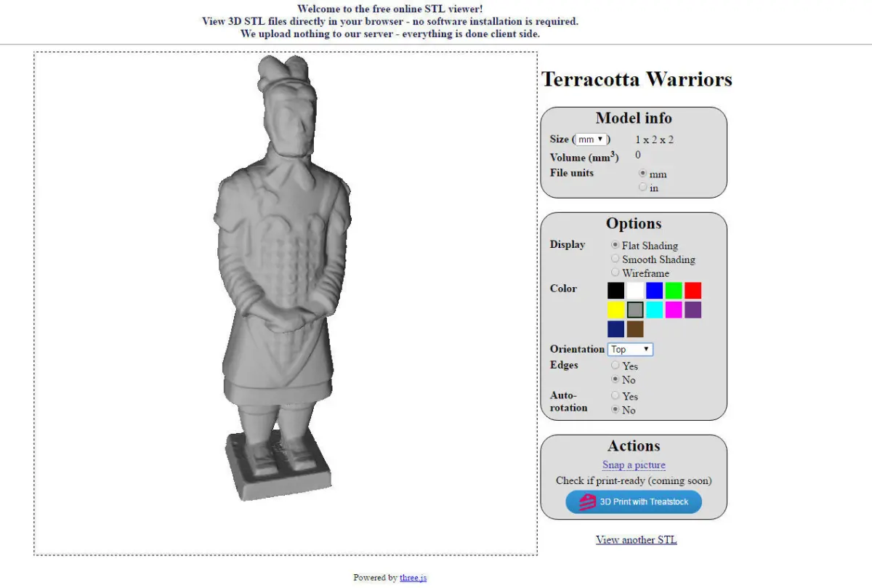Pick the brown color swatch

tap(636, 329)
